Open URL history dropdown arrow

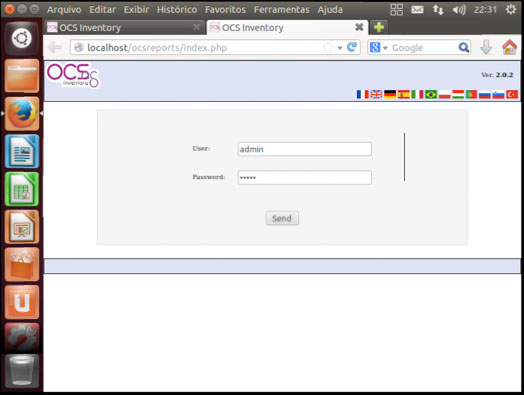tap(340, 48)
